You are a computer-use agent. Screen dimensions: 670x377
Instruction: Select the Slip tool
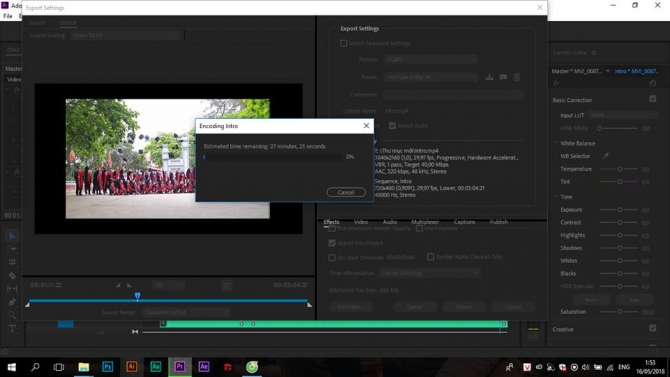(12, 289)
